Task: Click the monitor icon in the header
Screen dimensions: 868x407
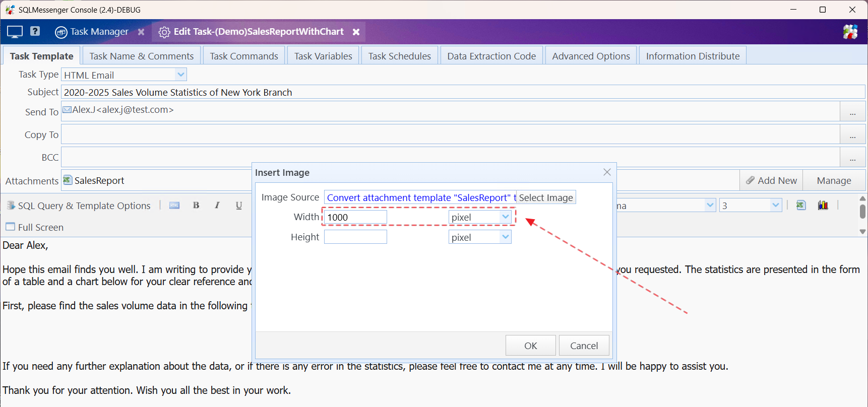Action: [x=15, y=32]
